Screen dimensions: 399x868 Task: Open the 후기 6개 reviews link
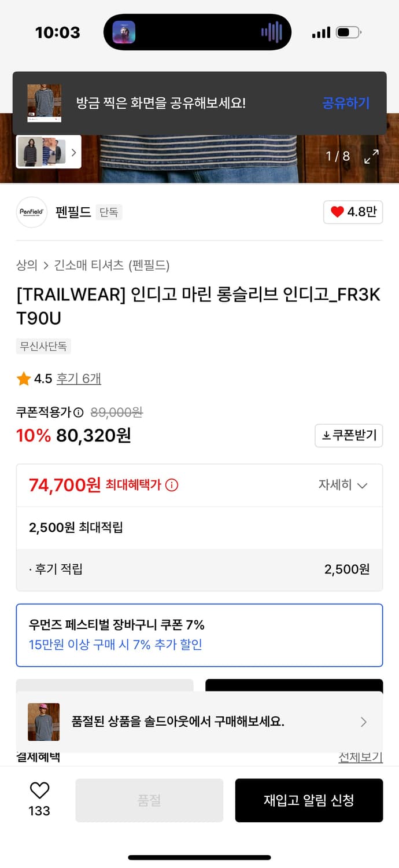click(79, 379)
